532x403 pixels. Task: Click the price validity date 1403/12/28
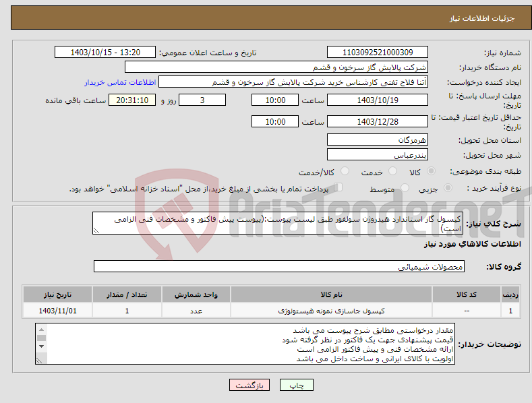[x=378, y=121]
